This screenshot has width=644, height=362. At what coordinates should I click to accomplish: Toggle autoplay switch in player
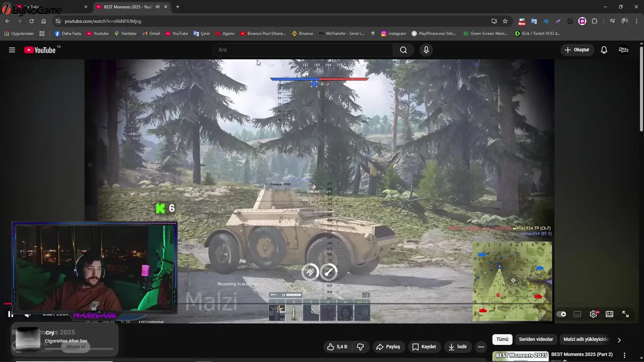[561, 314]
